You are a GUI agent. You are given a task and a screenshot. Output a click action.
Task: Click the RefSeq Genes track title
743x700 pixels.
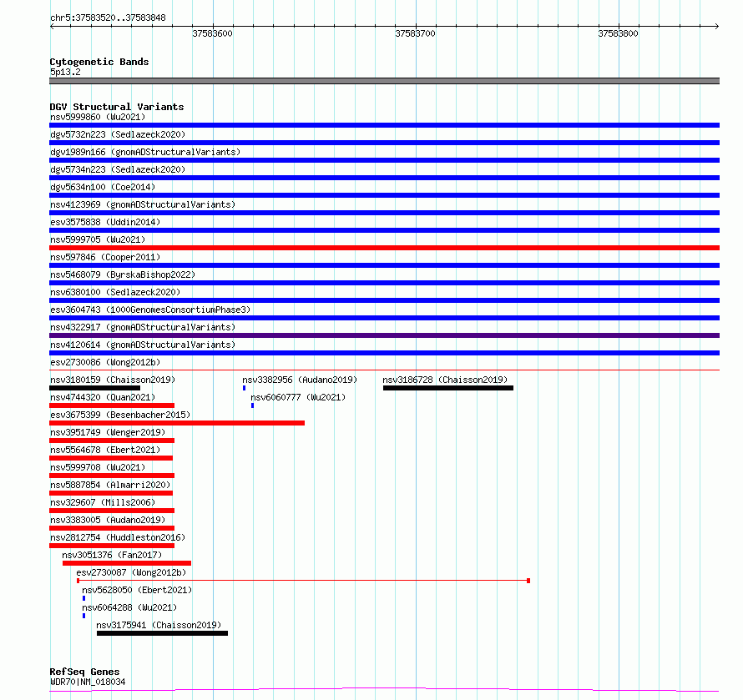click(x=85, y=672)
